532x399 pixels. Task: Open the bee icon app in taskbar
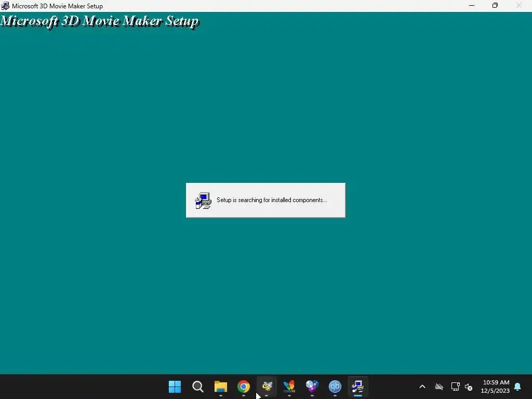click(x=267, y=387)
